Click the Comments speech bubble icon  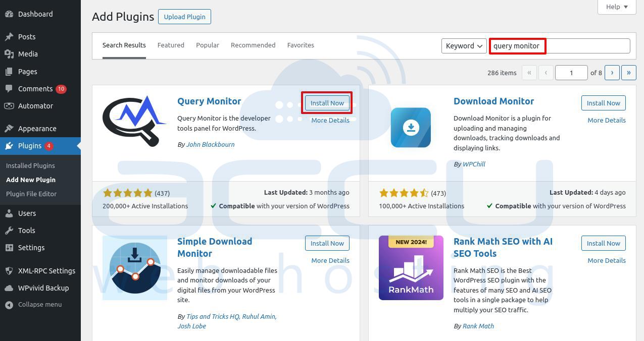tap(9, 89)
